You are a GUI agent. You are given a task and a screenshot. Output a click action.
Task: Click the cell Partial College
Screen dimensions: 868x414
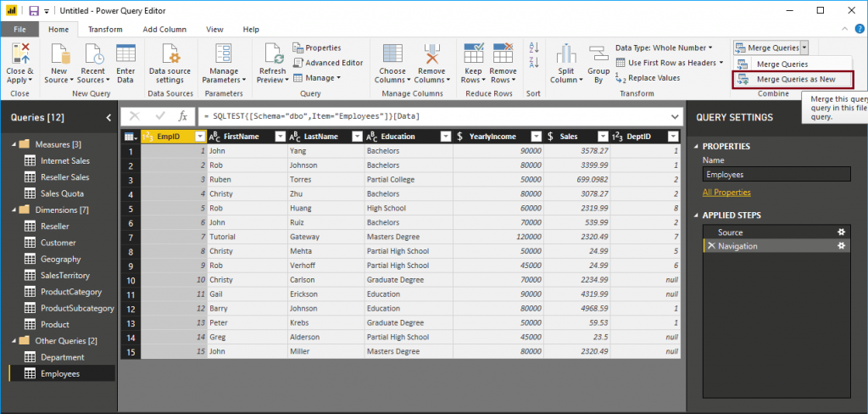(x=409, y=180)
